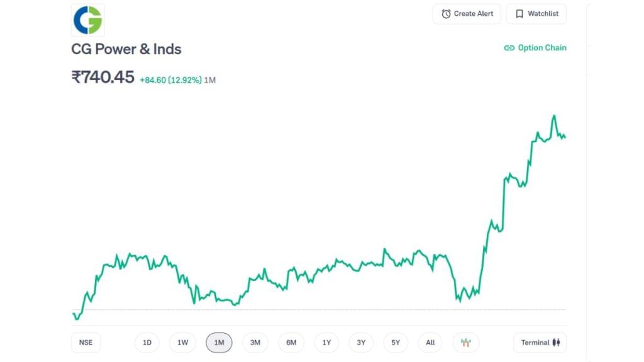Viewport: 644px width, 362px height.
Task: Switch chart range to 3M
Action: click(x=255, y=343)
